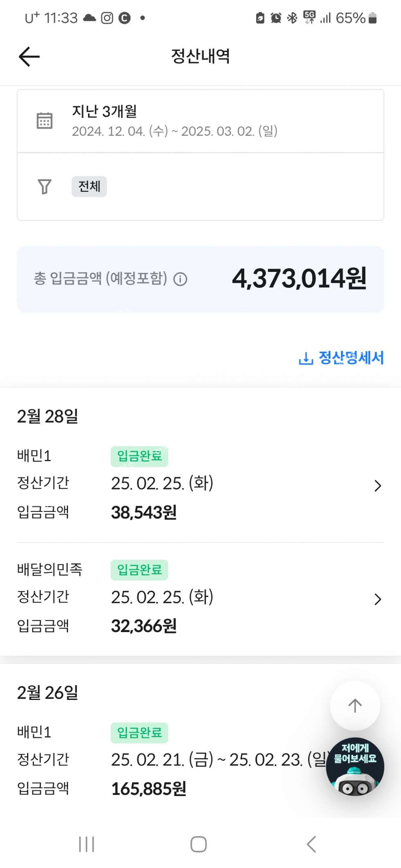Screen dimensions: 401x868
Task: Open the calendar date range icon
Action: [44, 121]
